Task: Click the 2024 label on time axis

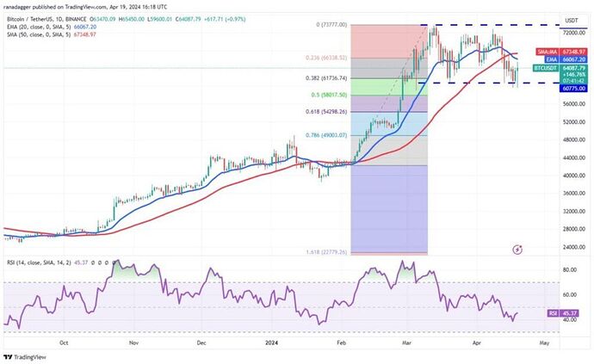Action: click(271, 342)
